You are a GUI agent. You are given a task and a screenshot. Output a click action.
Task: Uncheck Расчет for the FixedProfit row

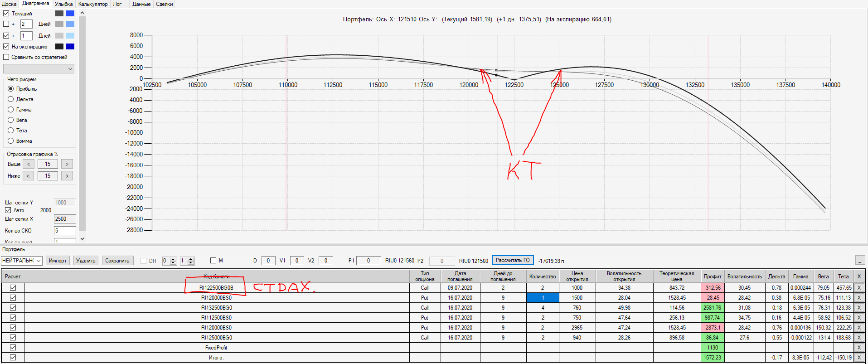[x=13, y=348]
